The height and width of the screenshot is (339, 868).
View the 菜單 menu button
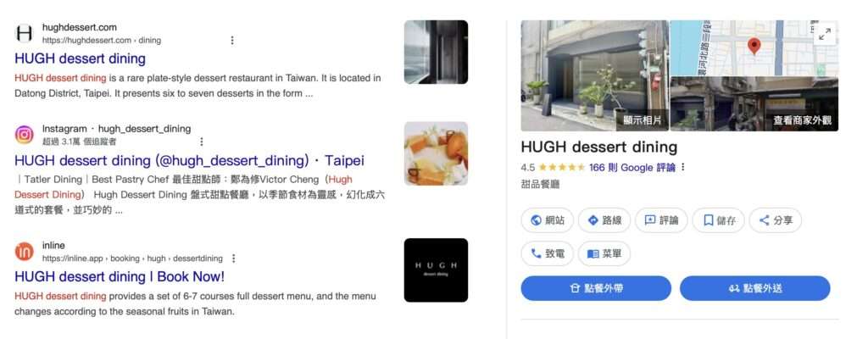pyautogui.click(x=604, y=253)
